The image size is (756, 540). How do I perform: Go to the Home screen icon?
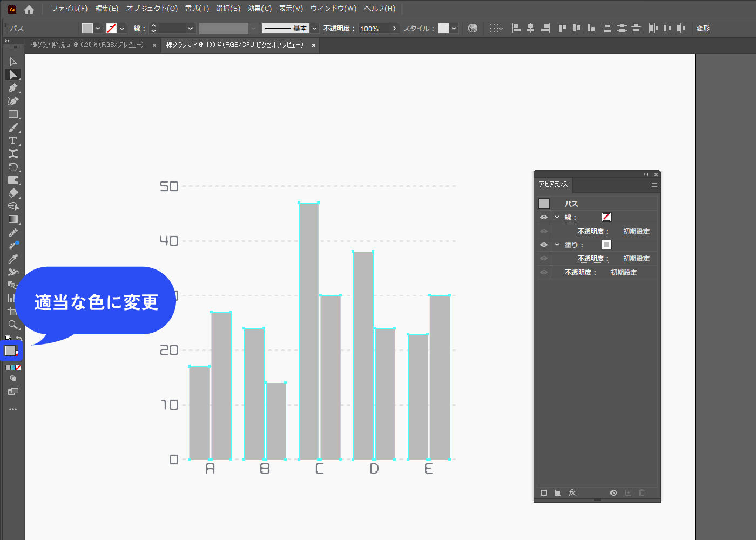point(29,9)
